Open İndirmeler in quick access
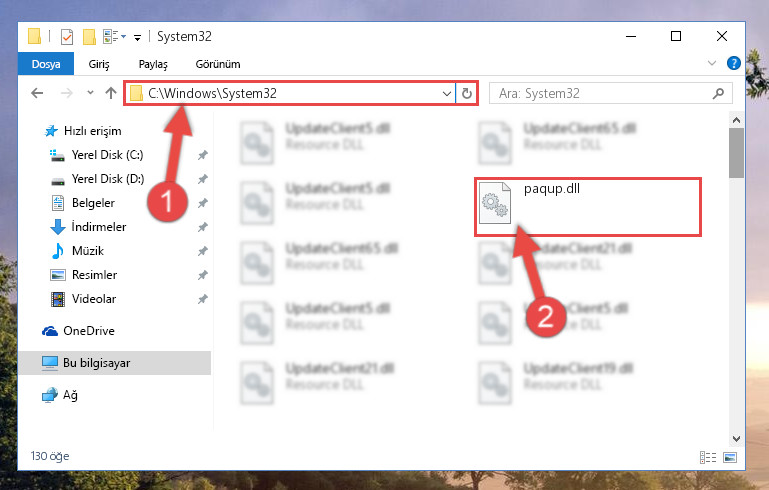The image size is (769, 490). coord(99,227)
